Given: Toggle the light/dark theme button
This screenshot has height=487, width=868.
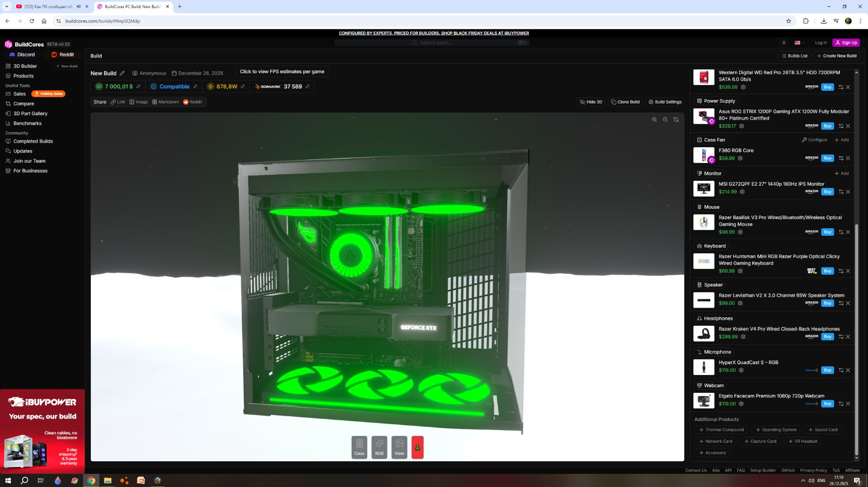Looking at the screenshot, I should [783, 43].
